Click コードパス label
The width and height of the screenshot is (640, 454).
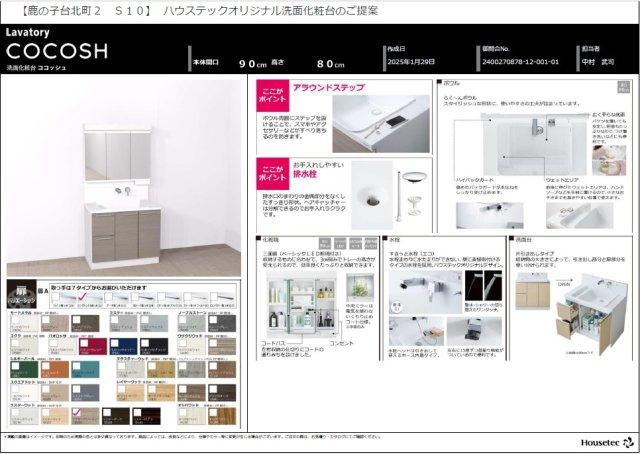(x=273, y=344)
